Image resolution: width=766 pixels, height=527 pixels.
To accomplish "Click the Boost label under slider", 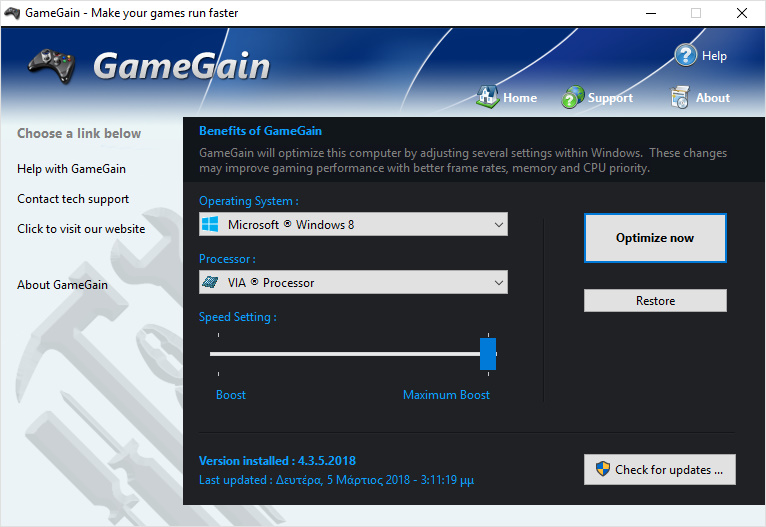I will (x=231, y=395).
